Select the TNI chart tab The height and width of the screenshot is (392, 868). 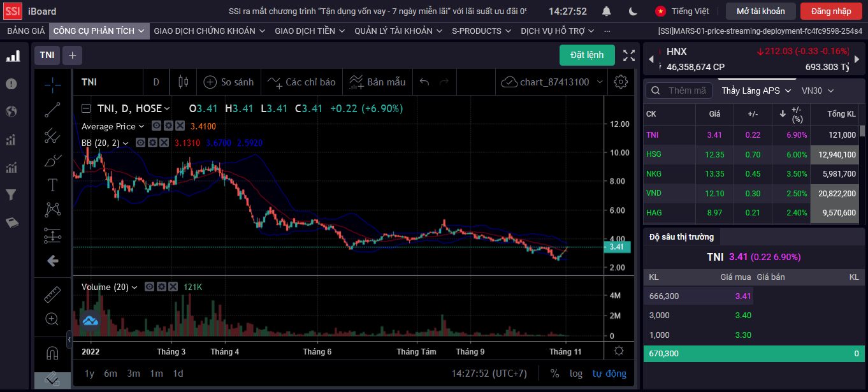pos(47,55)
